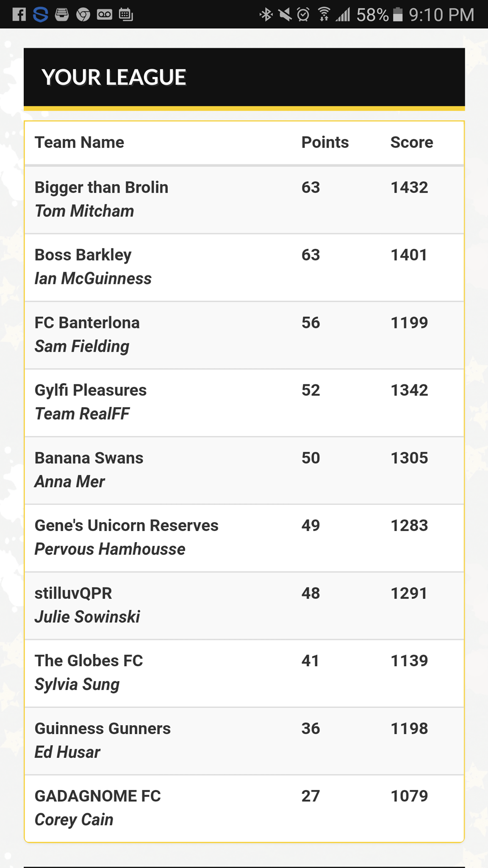Screen dimensions: 488x868
Task: Tap the alarm clock status icon
Action: pyautogui.click(x=303, y=15)
